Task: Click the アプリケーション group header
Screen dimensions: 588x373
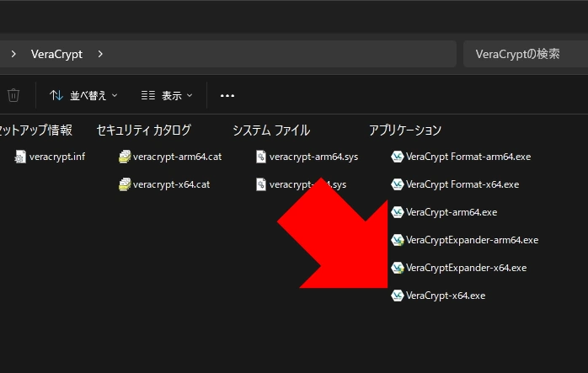Action: [404, 130]
